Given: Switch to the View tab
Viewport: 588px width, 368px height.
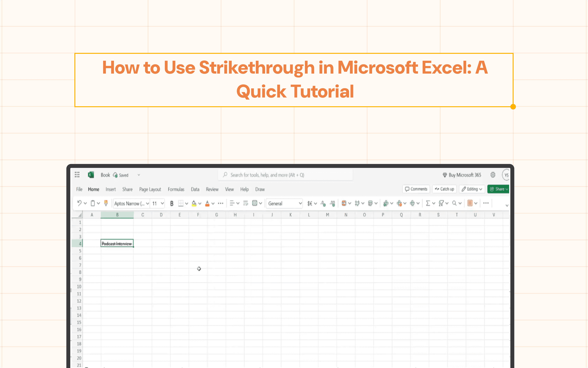Looking at the screenshot, I should coord(229,189).
